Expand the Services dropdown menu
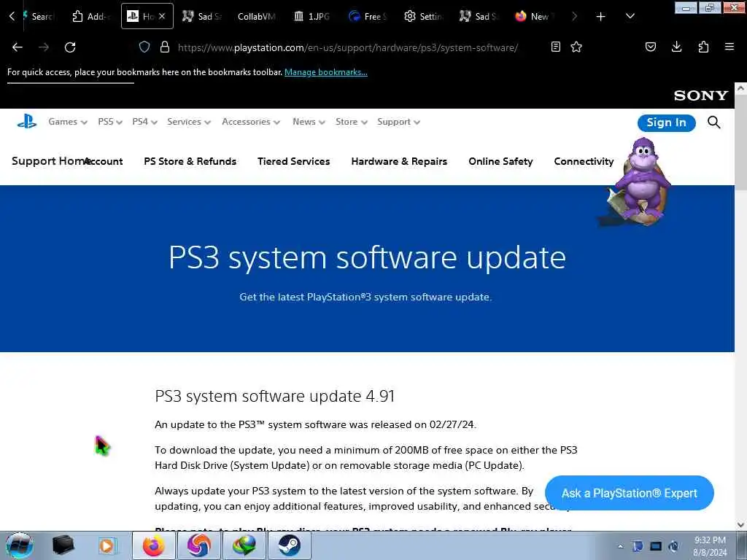The width and height of the screenshot is (747, 560). click(189, 122)
